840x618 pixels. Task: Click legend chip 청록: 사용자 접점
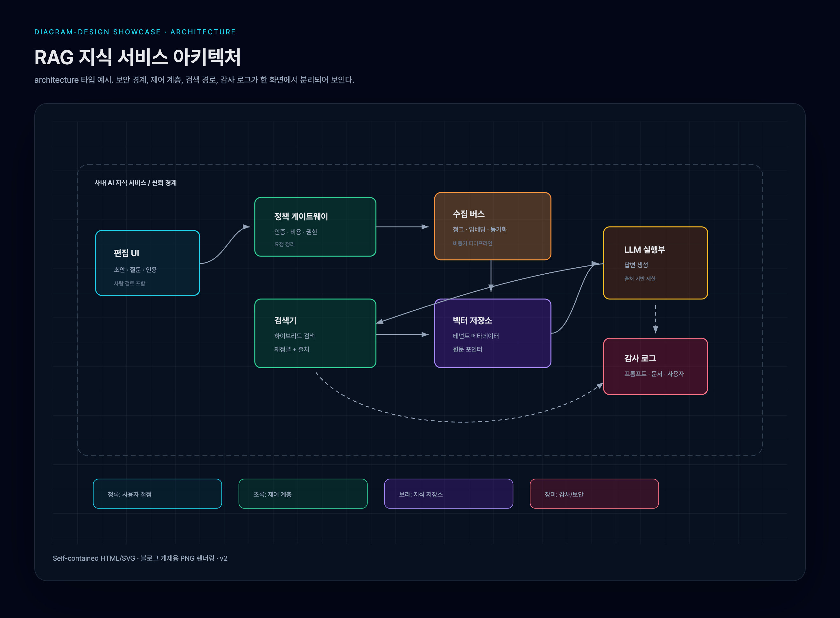coord(157,494)
